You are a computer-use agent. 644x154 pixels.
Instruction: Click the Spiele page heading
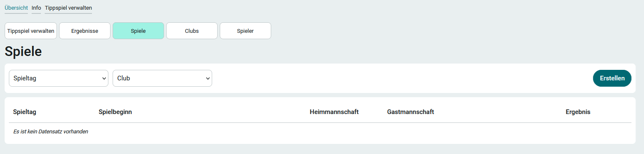(23, 51)
